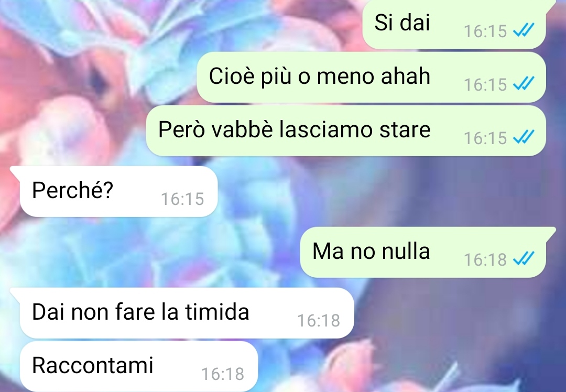Click the 16:18 timestamp on 'Ma no nulla'
This screenshot has width=566, height=392.
point(485,259)
